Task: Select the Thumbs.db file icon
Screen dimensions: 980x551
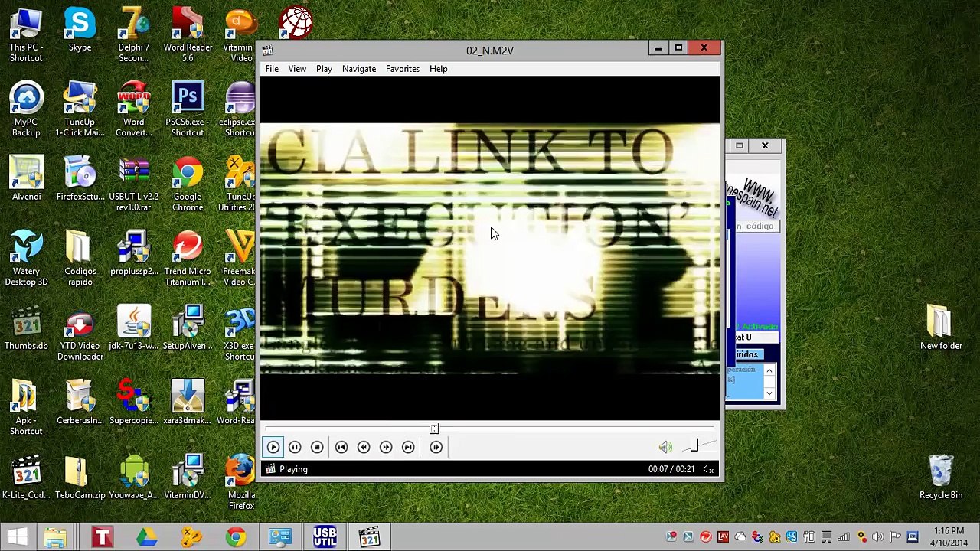Action: (x=26, y=328)
